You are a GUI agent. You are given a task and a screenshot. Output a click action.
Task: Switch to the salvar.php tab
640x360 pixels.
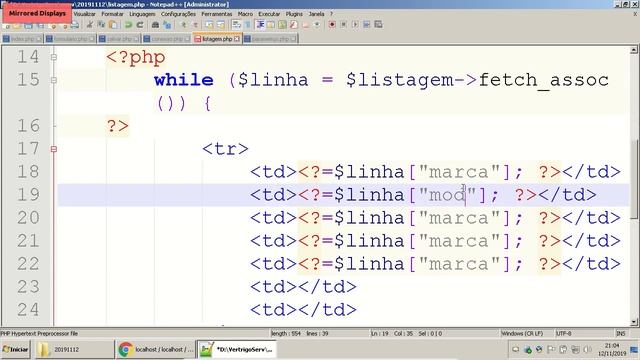pyautogui.click(x=119, y=39)
